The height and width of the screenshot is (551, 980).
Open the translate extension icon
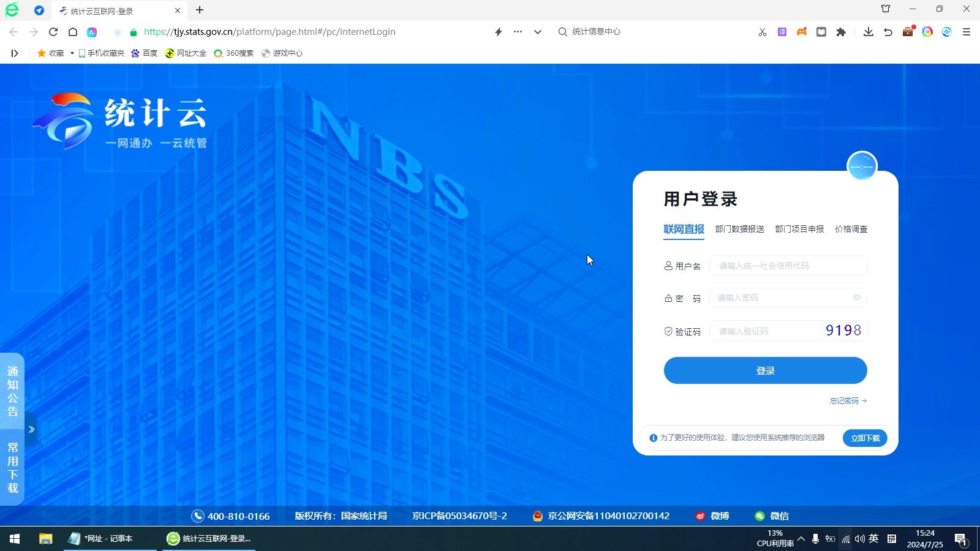click(x=782, y=32)
